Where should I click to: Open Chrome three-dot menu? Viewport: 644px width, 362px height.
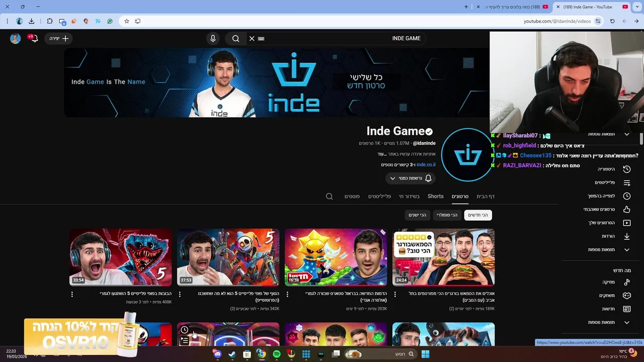pyautogui.click(x=7, y=21)
